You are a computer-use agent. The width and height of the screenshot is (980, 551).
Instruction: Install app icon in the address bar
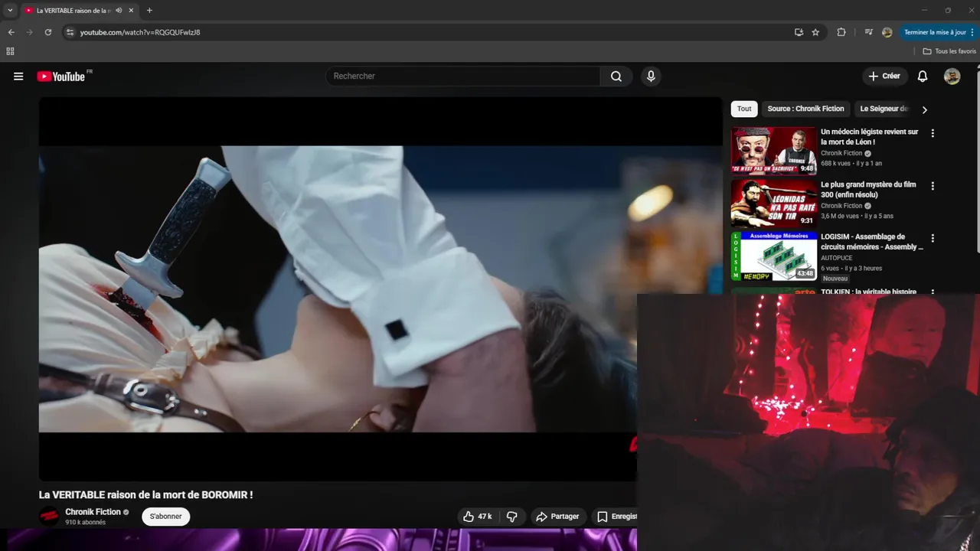click(x=799, y=32)
